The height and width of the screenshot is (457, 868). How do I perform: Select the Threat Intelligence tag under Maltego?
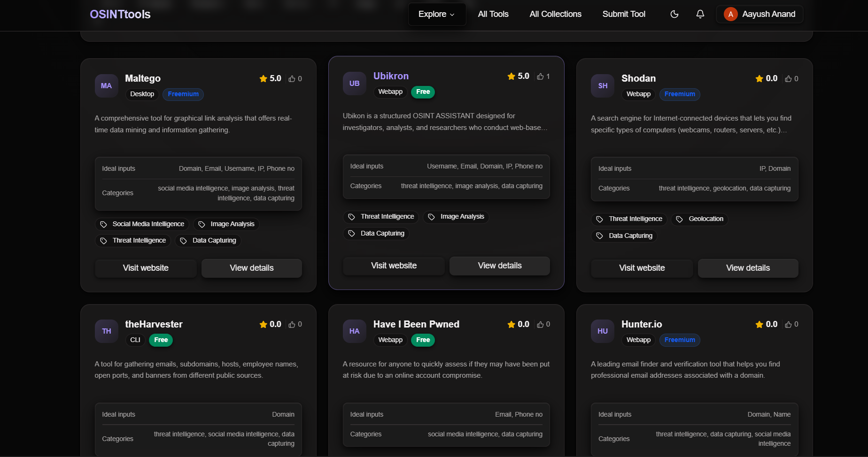133,240
